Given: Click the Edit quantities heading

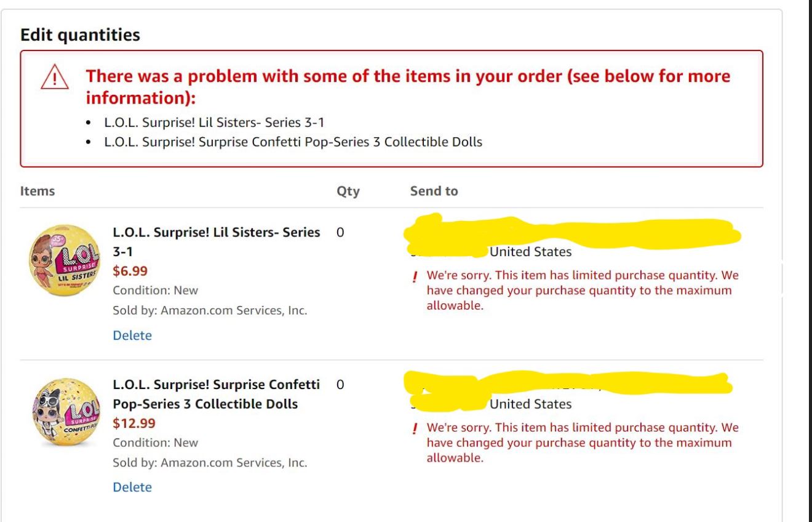Looking at the screenshot, I should [80, 34].
